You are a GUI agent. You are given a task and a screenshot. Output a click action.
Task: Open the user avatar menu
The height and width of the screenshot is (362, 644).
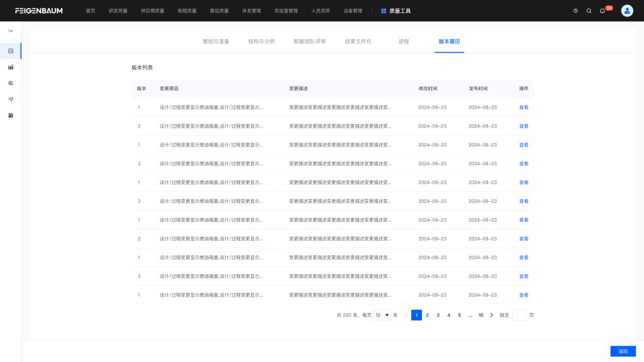(627, 11)
